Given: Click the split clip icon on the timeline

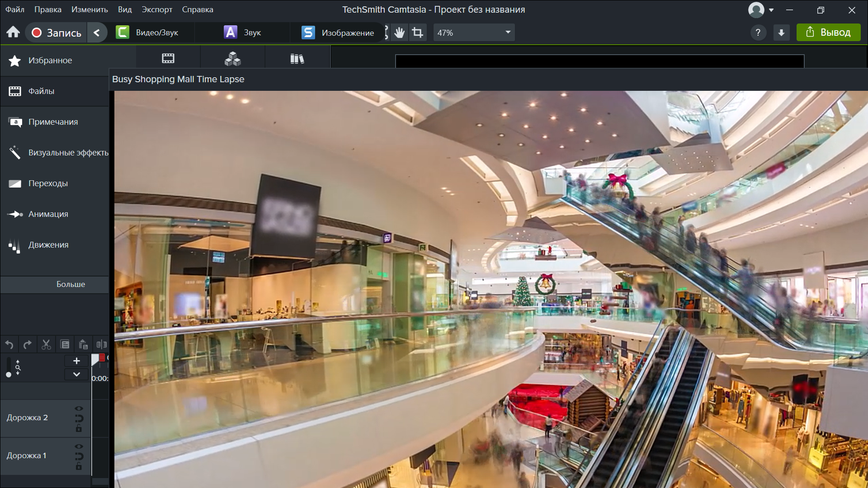Looking at the screenshot, I should pyautogui.click(x=102, y=345).
